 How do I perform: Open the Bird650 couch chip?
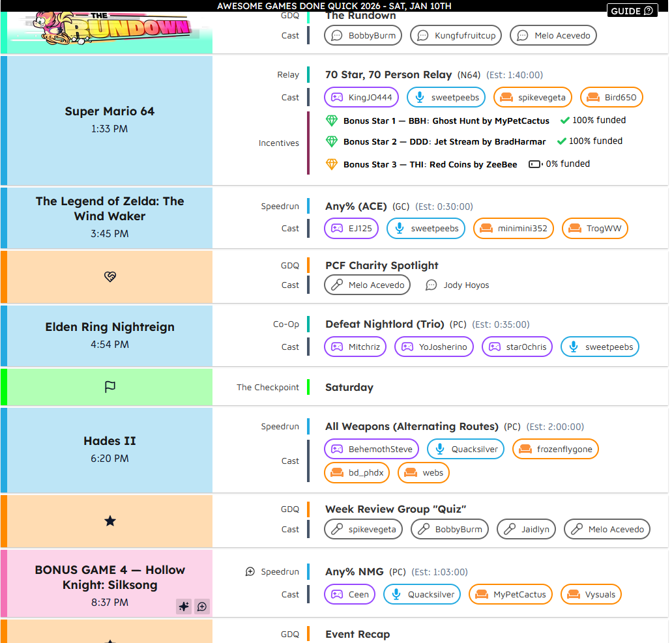[611, 97]
